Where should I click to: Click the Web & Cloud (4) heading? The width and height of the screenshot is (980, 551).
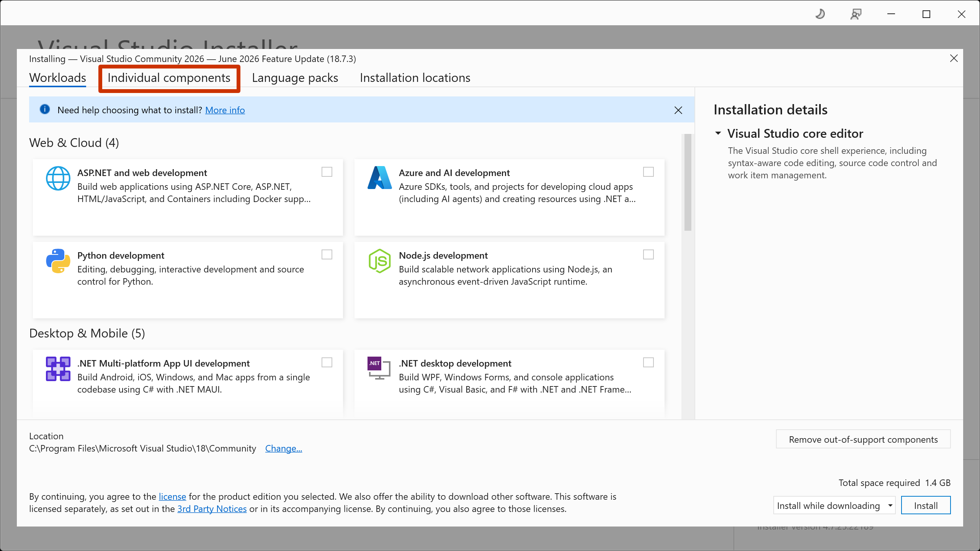coord(74,143)
